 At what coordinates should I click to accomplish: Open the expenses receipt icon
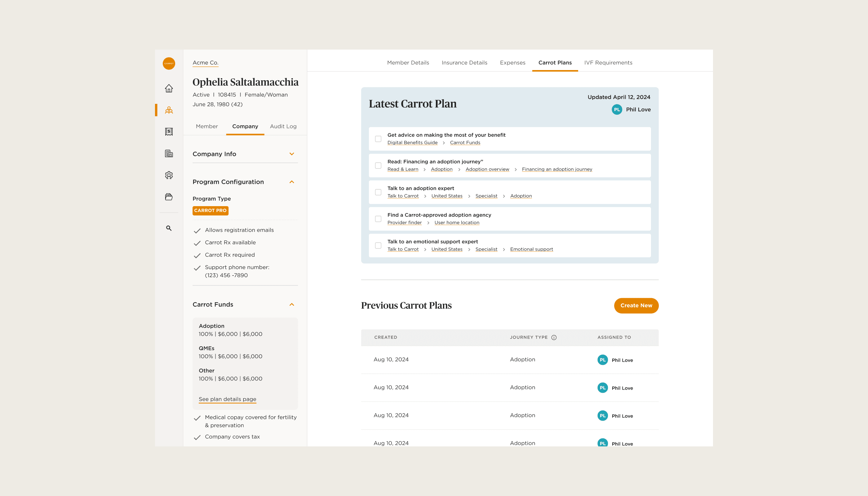169,131
